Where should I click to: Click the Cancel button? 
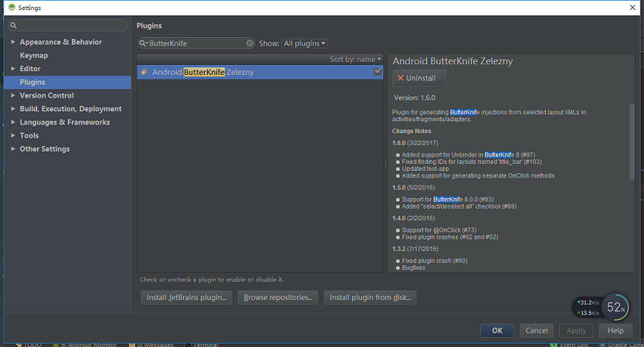537,331
